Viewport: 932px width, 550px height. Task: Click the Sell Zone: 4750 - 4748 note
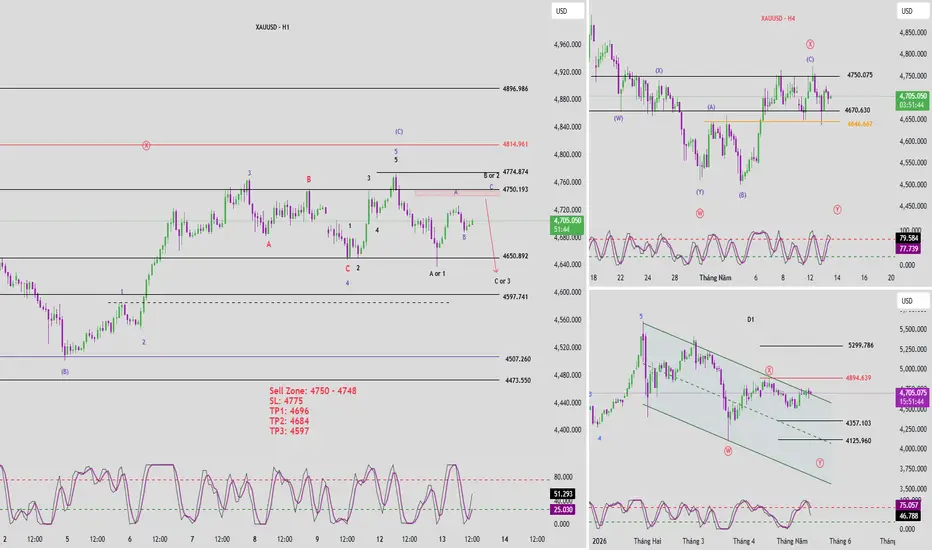(x=313, y=391)
